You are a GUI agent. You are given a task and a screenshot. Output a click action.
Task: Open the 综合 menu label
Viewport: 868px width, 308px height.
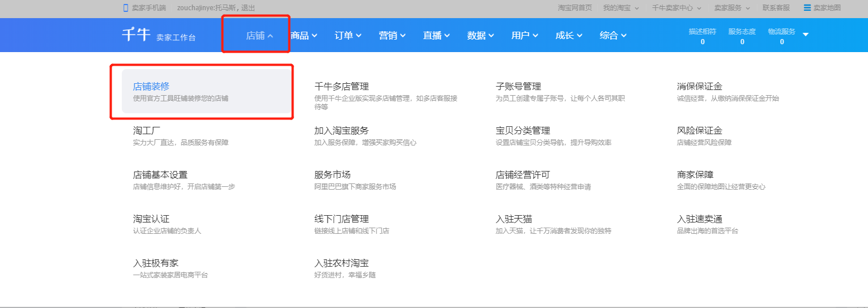(x=609, y=35)
